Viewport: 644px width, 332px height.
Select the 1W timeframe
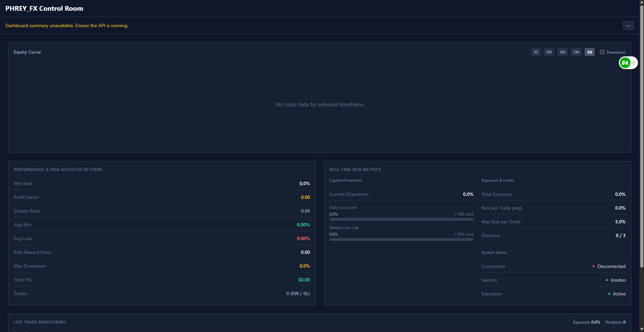coord(549,52)
